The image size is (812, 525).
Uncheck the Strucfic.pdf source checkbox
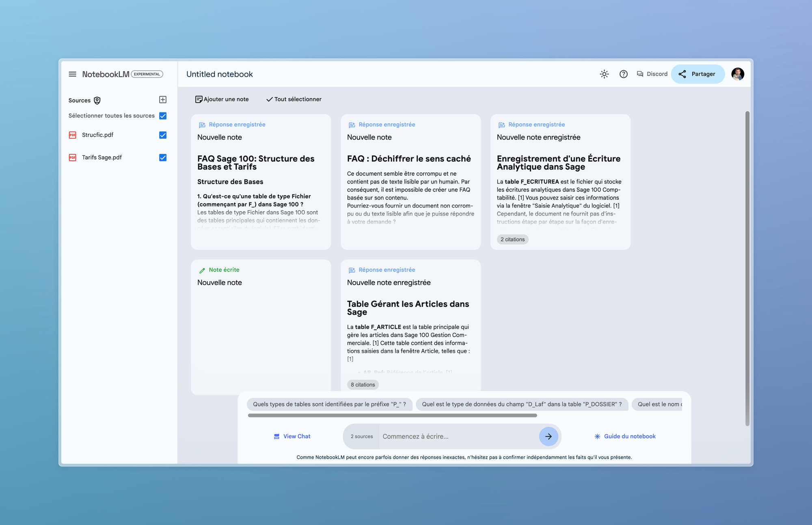pos(163,135)
